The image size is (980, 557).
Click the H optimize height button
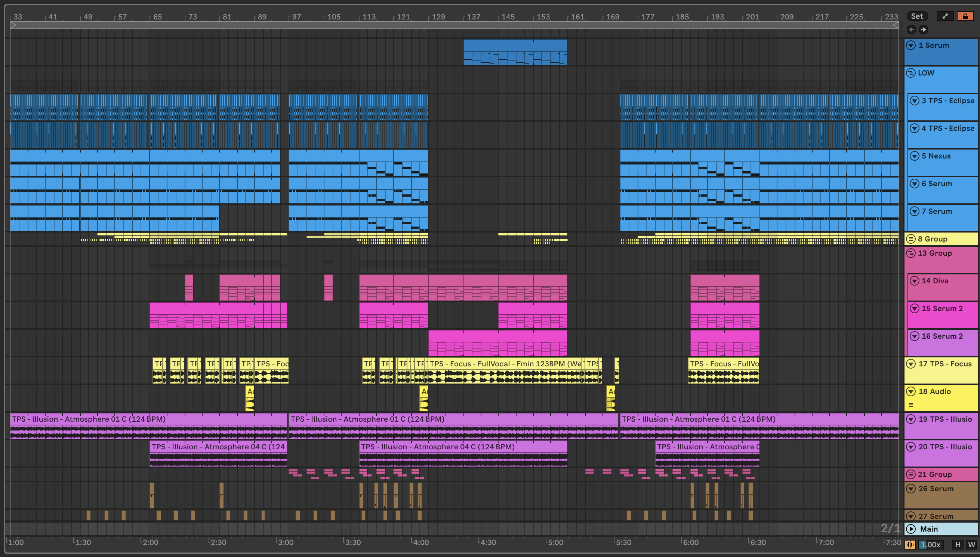[958, 544]
